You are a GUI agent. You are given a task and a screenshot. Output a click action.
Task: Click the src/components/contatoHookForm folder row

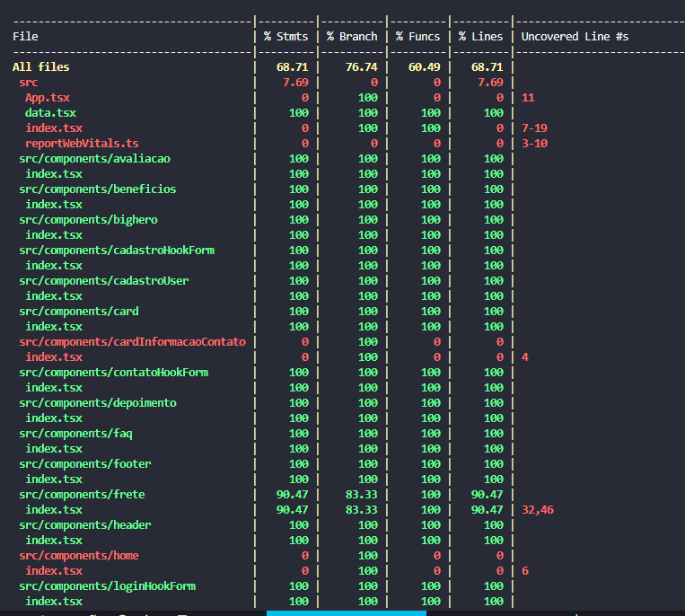coord(114,373)
